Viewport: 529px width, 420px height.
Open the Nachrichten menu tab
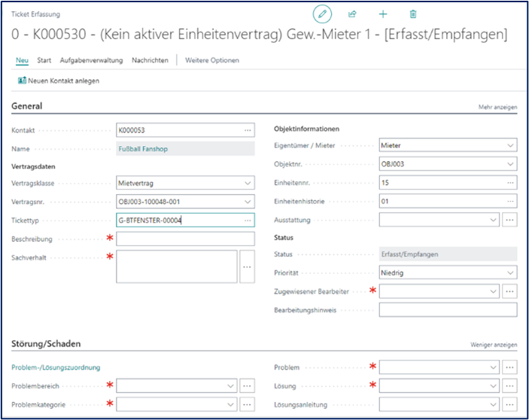tap(150, 60)
